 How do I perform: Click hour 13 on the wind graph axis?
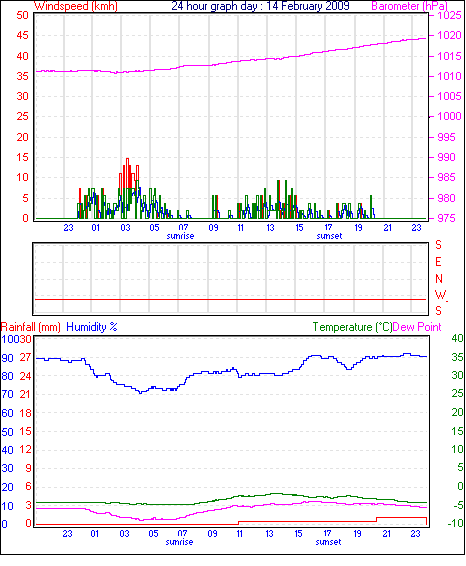click(270, 228)
